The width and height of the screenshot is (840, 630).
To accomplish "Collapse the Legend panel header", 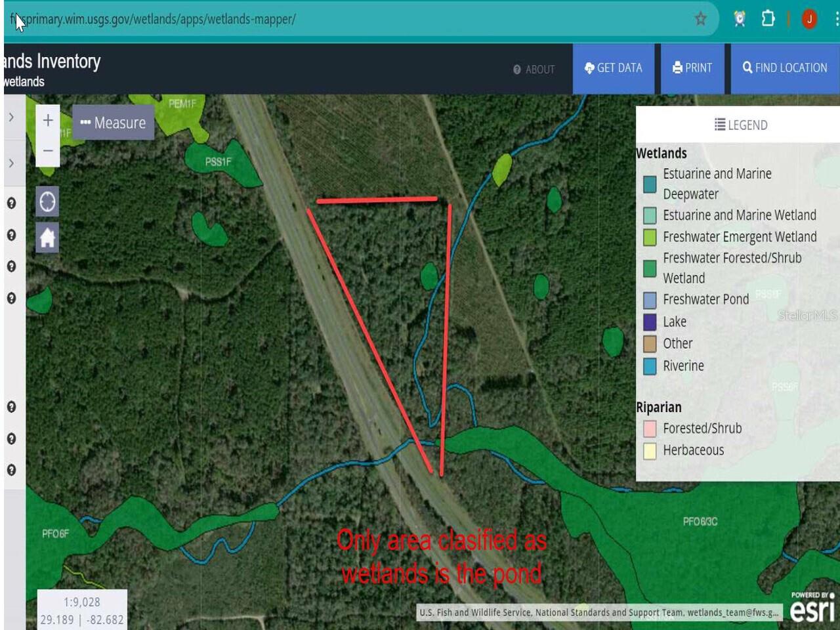I will point(740,125).
